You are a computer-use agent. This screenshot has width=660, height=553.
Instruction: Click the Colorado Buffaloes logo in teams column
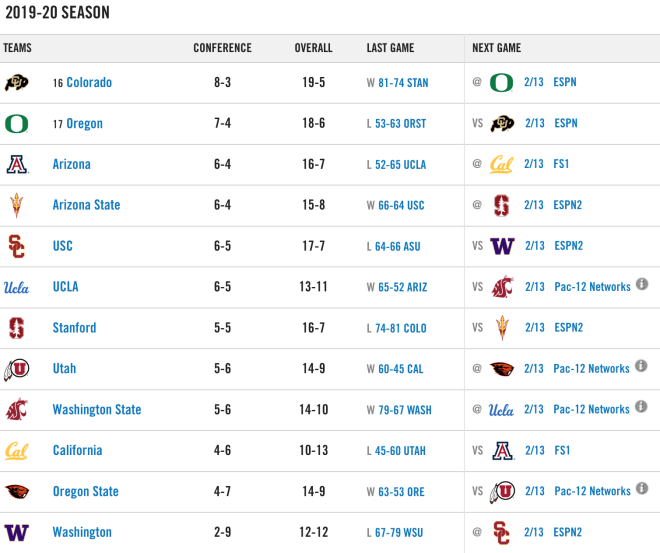[x=16, y=82]
